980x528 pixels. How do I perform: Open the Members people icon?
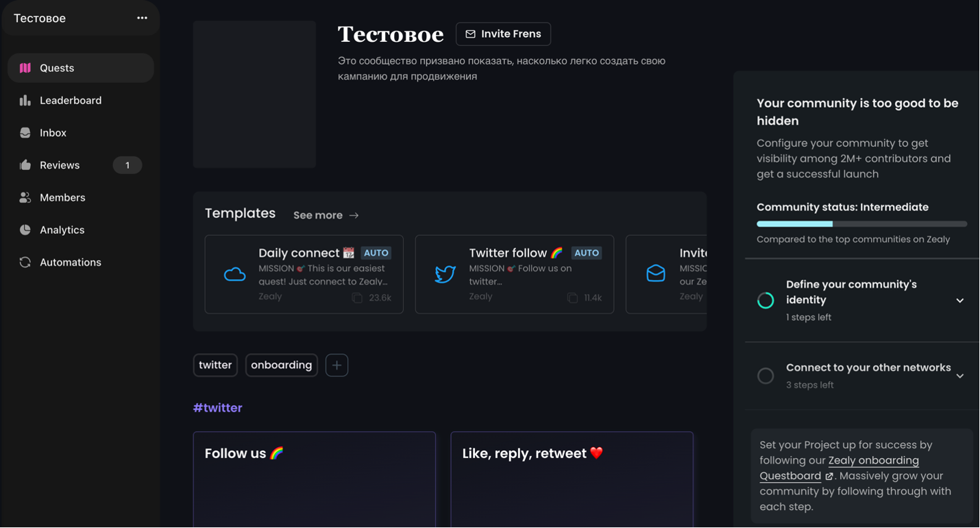pos(25,197)
